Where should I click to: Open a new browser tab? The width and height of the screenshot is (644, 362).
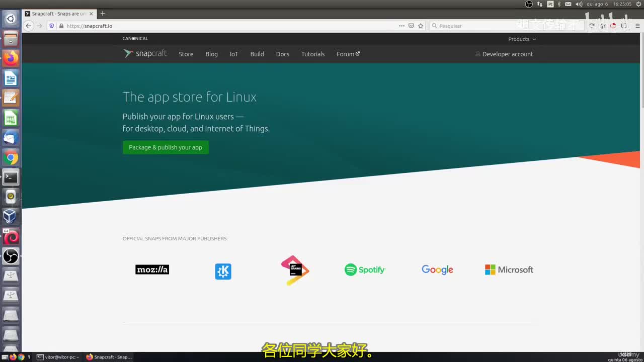[x=103, y=14]
